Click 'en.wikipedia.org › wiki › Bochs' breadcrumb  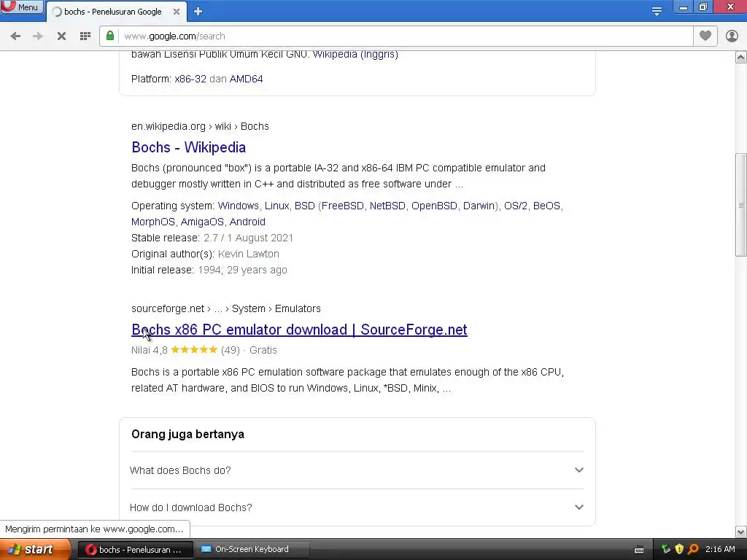click(200, 126)
